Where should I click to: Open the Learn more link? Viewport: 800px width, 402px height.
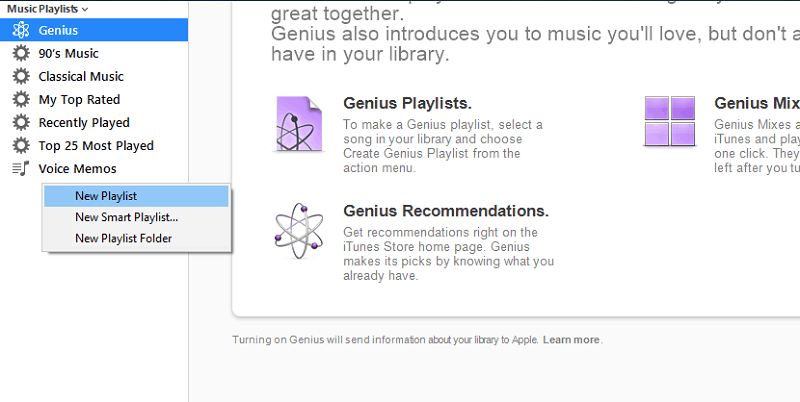(572, 340)
